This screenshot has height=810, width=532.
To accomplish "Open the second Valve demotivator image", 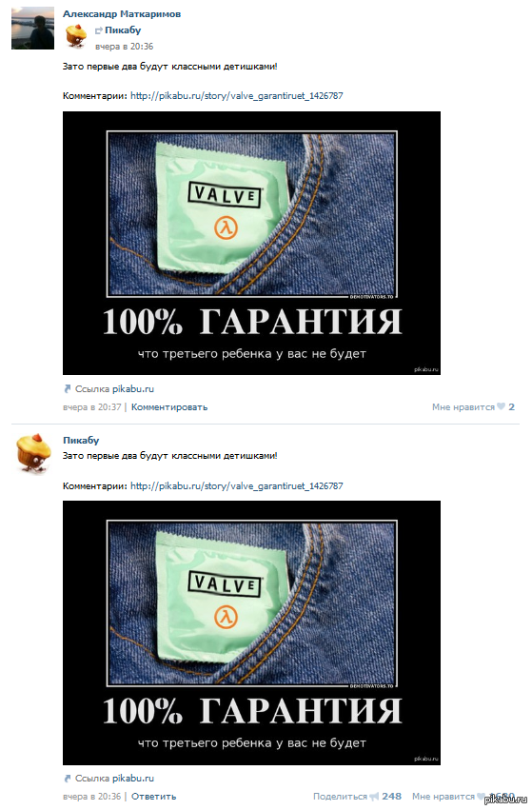I will pos(251,633).
